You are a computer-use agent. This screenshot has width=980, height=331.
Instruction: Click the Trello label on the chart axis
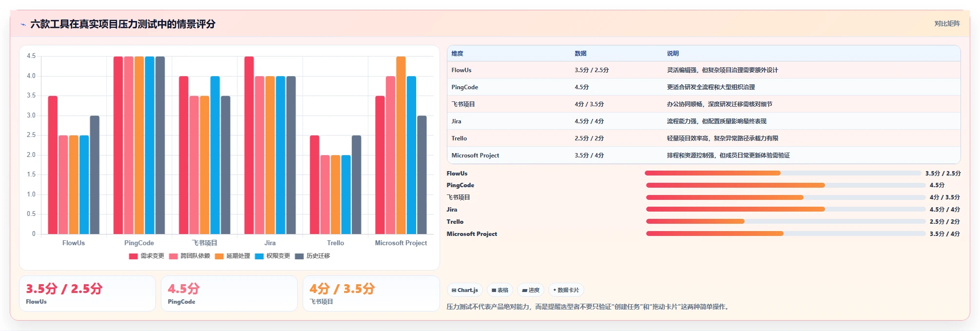pyautogui.click(x=335, y=243)
